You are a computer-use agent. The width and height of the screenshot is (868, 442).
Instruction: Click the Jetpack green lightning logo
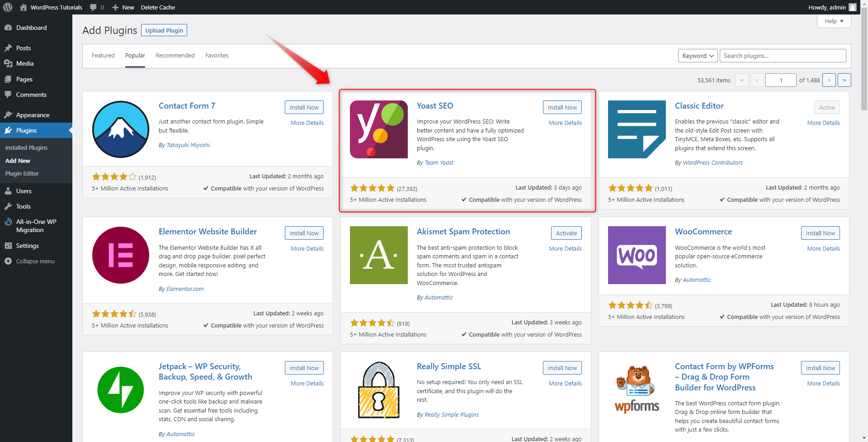(x=121, y=390)
